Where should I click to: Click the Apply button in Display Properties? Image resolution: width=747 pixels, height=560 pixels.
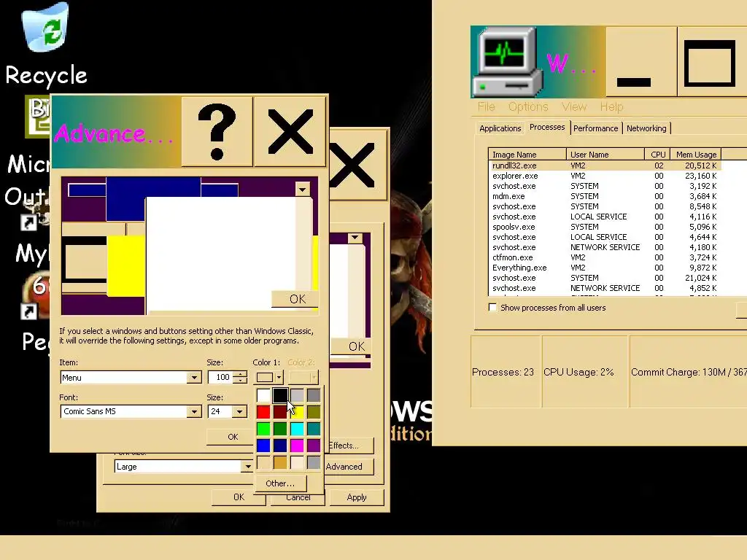coord(357,497)
